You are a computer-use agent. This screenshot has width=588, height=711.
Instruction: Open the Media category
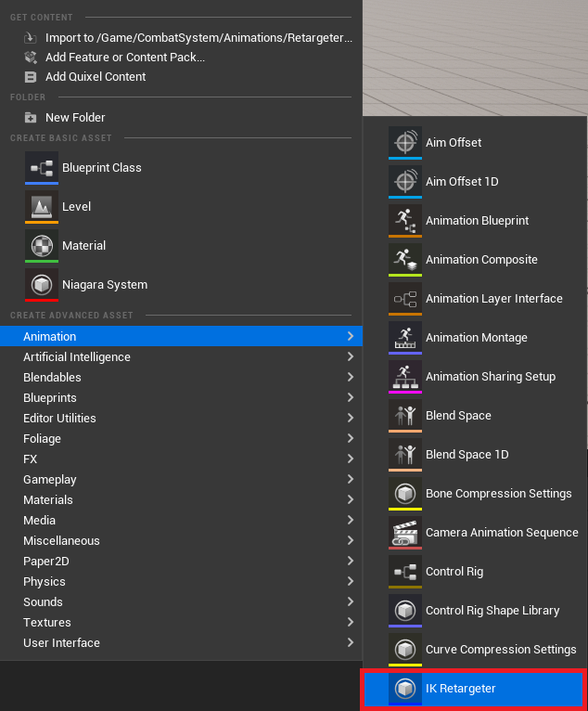tap(181, 520)
